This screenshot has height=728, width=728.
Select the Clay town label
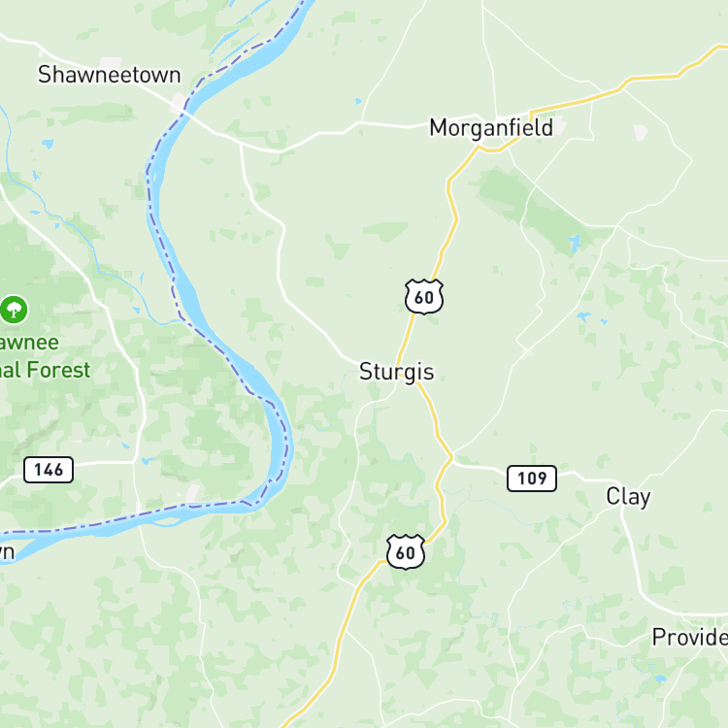tap(628, 497)
